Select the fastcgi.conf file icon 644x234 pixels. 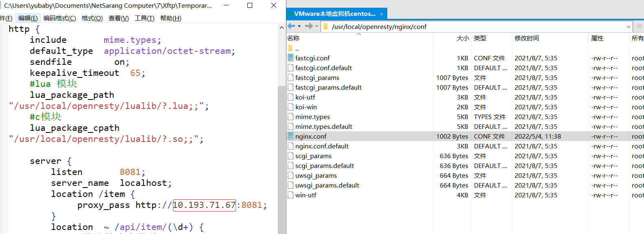[290, 58]
